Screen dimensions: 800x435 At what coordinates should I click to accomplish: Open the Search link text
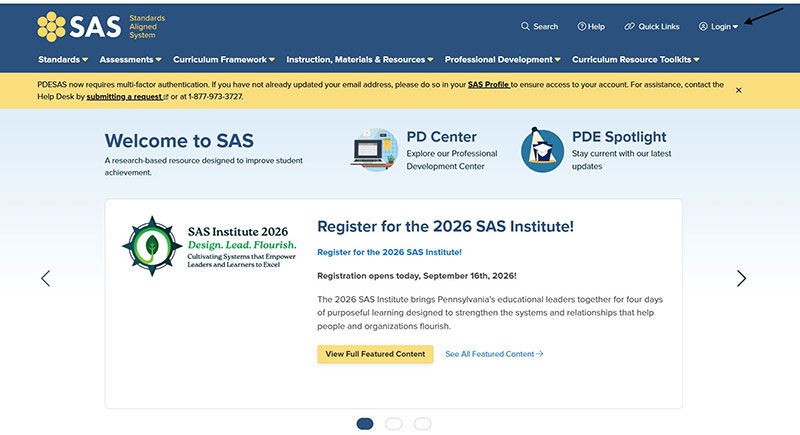tap(545, 27)
